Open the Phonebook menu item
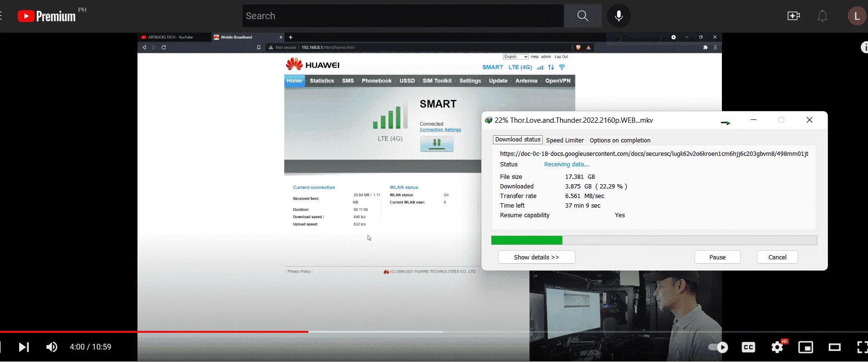This screenshot has width=868, height=363. [377, 81]
